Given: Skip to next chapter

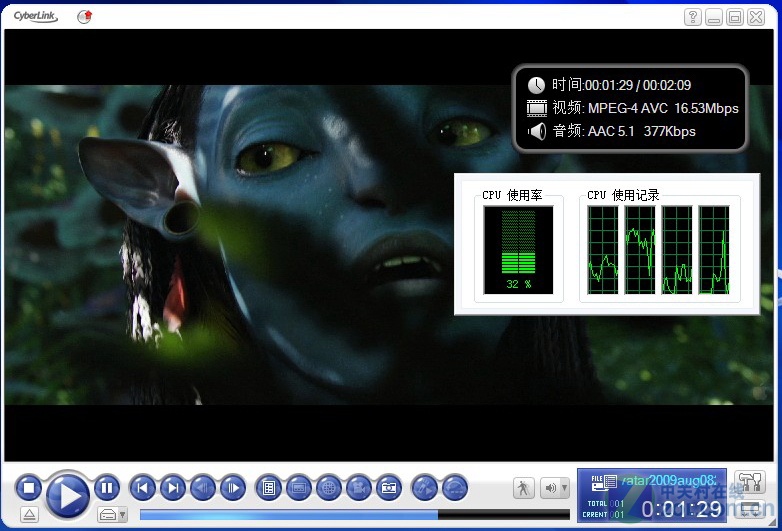Looking at the screenshot, I should tap(173, 488).
